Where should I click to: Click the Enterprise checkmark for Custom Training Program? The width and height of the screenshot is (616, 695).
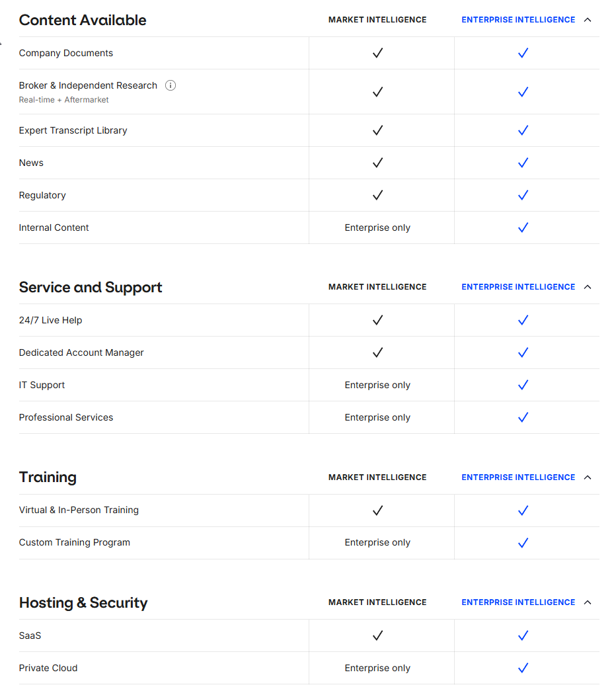tap(523, 542)
